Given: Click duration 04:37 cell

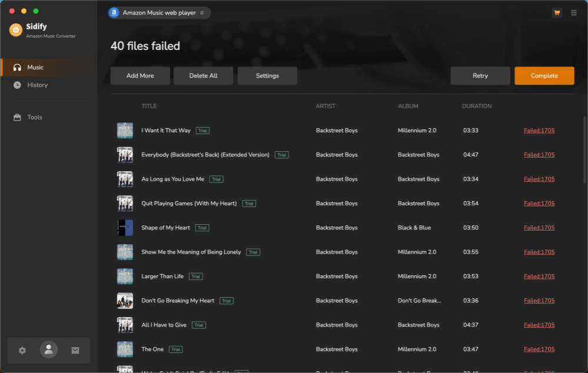Looking at the screenshot, I should coord(470,325).
